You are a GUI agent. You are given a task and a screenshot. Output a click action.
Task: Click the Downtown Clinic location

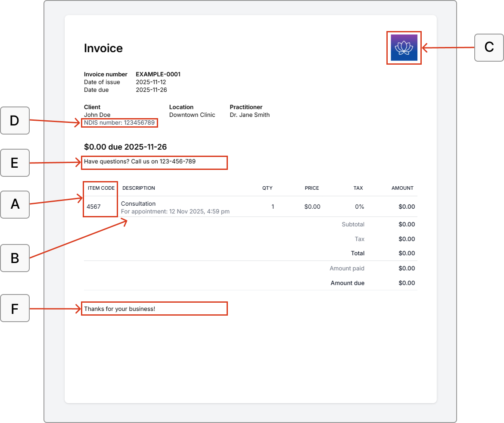192,115
